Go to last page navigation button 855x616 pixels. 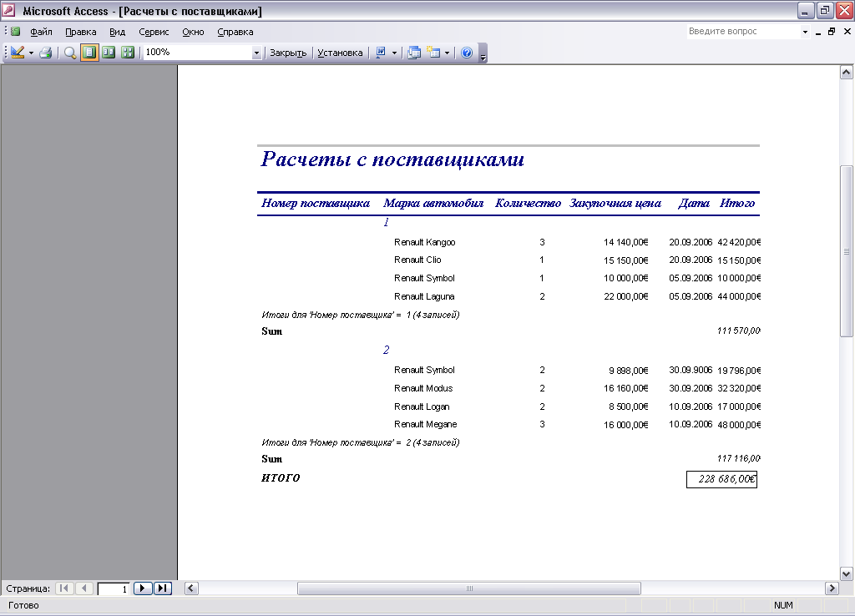(x=163, y=588)
